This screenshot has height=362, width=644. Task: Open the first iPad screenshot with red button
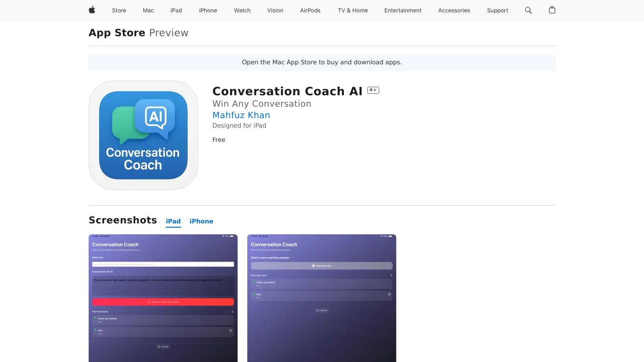[163, 298]
